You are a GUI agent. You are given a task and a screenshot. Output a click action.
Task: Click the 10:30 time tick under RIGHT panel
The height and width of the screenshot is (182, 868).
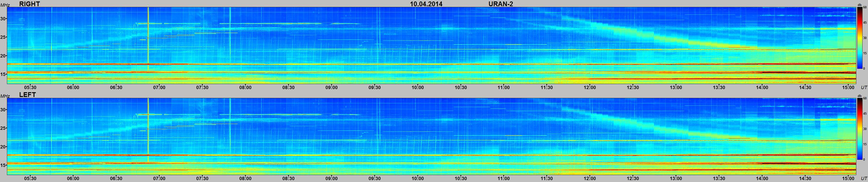[x=461, y=87]
